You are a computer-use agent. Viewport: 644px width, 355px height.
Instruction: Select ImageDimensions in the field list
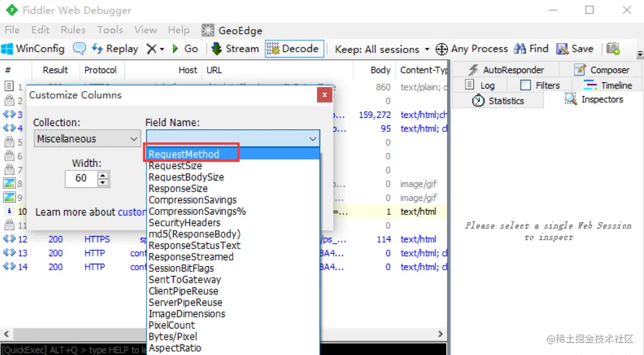pos(233,314)
